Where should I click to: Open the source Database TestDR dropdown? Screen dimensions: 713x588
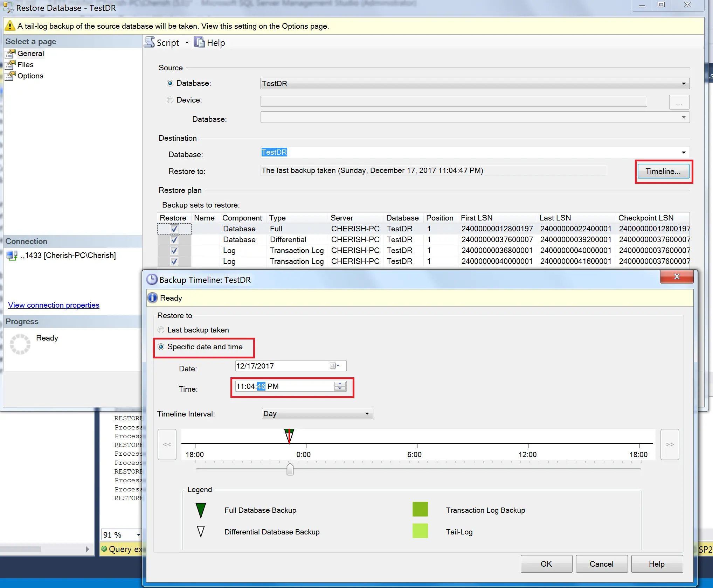(x=683, y=84)
